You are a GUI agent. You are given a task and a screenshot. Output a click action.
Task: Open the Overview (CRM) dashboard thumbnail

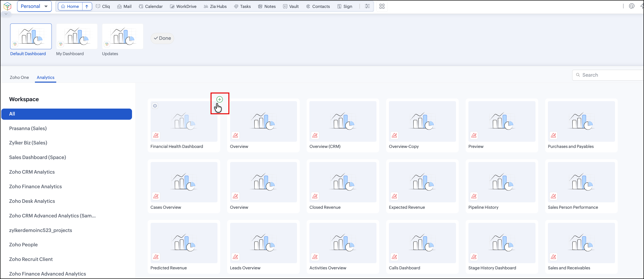[x=343, y=121]
